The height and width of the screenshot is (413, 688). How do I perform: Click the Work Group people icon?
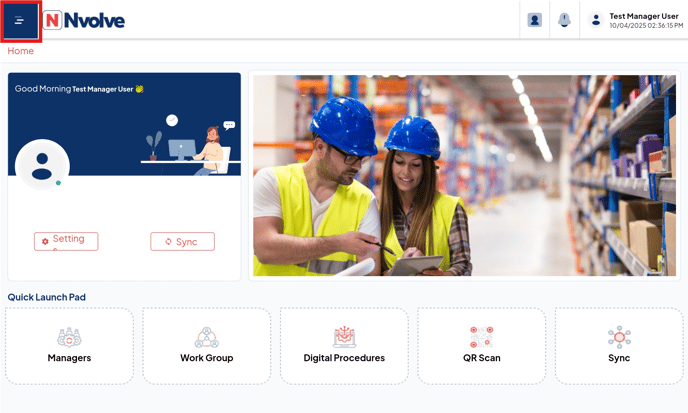click(x=207, y=337)
